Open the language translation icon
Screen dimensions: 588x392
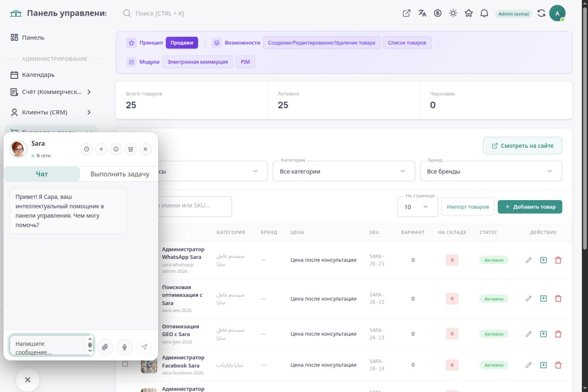422,13
